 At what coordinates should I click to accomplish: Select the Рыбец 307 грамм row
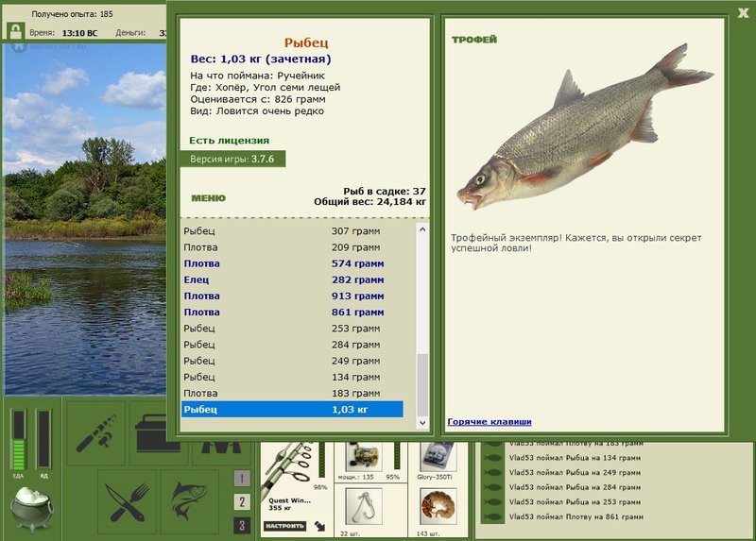292,231
